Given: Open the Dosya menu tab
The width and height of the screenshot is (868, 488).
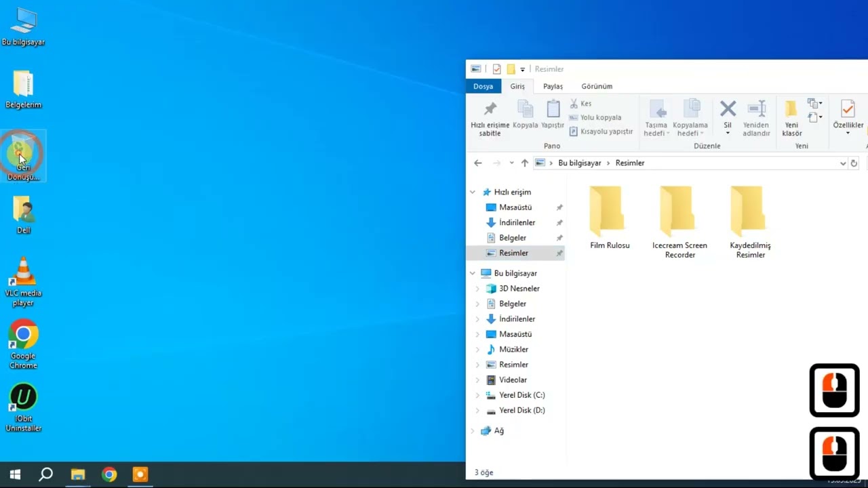Looking at the screenshot, I should [483, 86].
